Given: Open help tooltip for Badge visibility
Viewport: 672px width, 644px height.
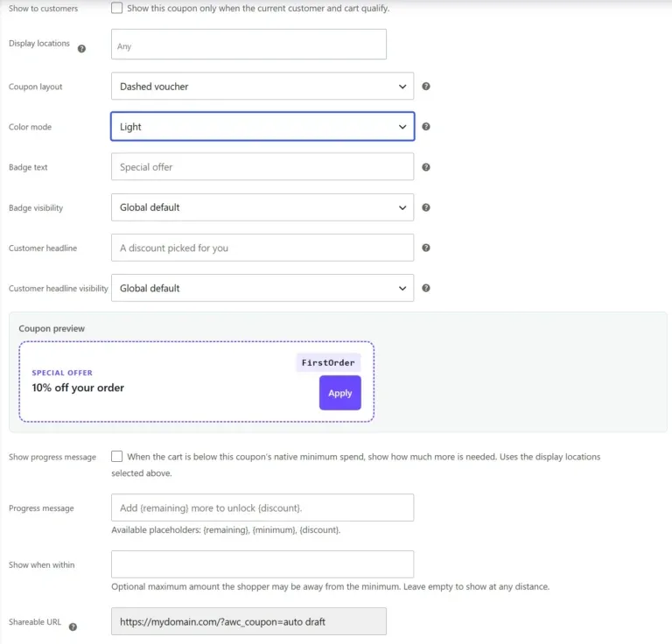Looking at the screenshot, I should coord(425,207).
